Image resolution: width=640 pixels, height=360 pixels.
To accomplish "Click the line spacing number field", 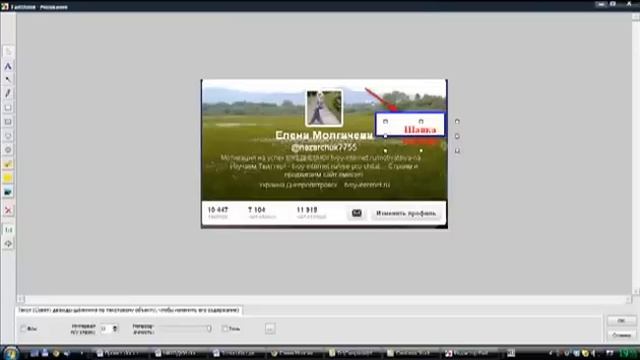I will pos(106,329).
